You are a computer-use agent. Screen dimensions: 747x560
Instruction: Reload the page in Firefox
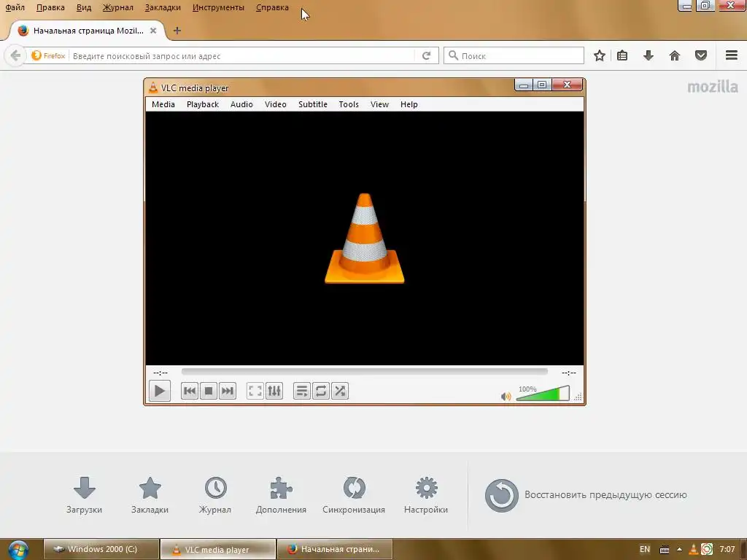426,55
